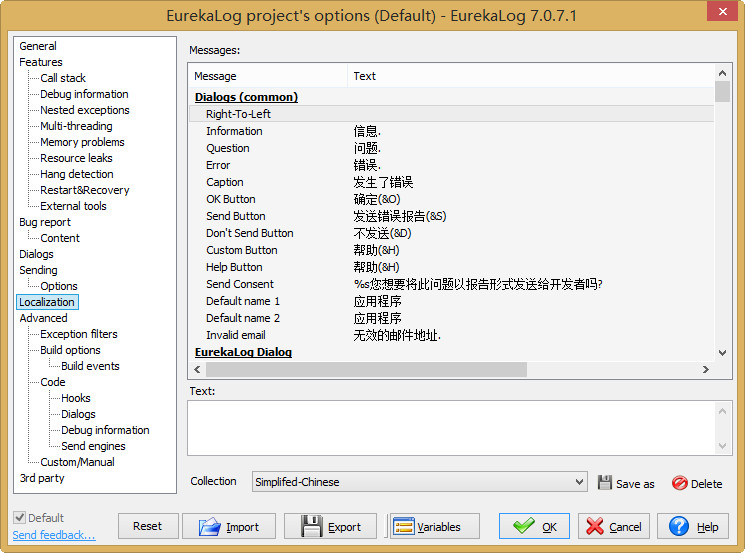
Task: Click the red Delete icon
Action: [x=679, y=483]
